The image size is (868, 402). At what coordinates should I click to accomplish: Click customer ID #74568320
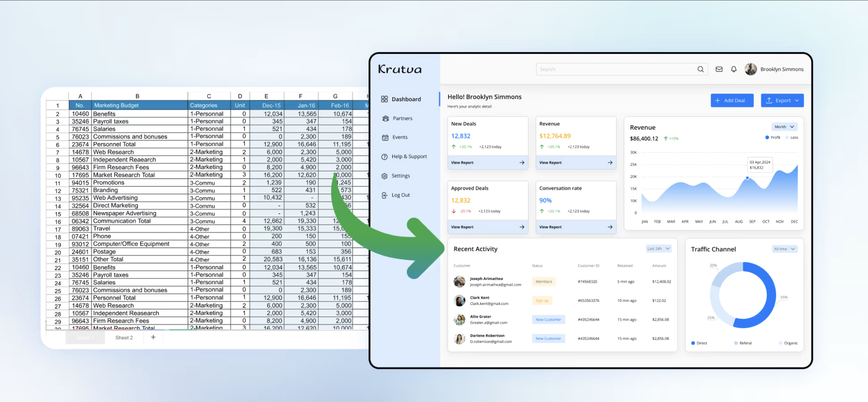tap(587, 282)
